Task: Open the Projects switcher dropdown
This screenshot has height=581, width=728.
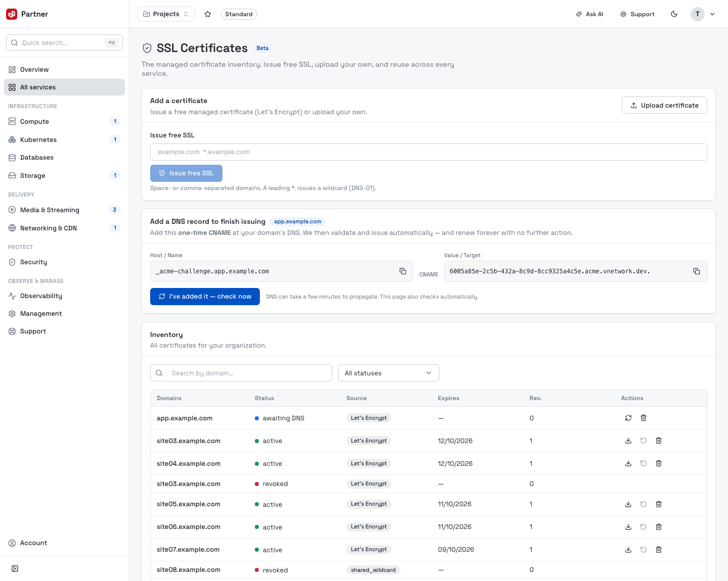Action: (x=166, y=14)
